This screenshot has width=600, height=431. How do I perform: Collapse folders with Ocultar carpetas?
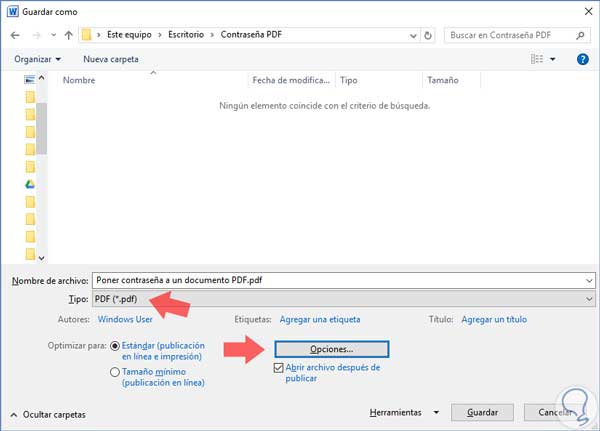(48, 415)
